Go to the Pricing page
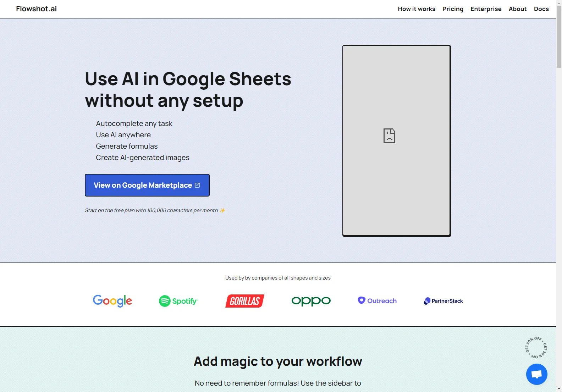 point(453,9)
